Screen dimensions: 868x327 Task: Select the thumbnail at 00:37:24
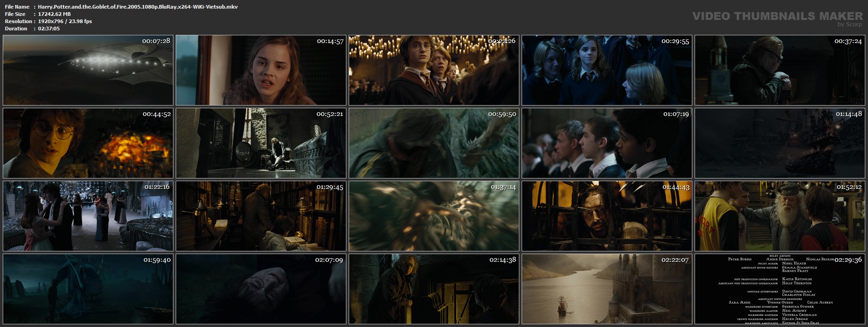pyautogui.click(x=780, y=70)
